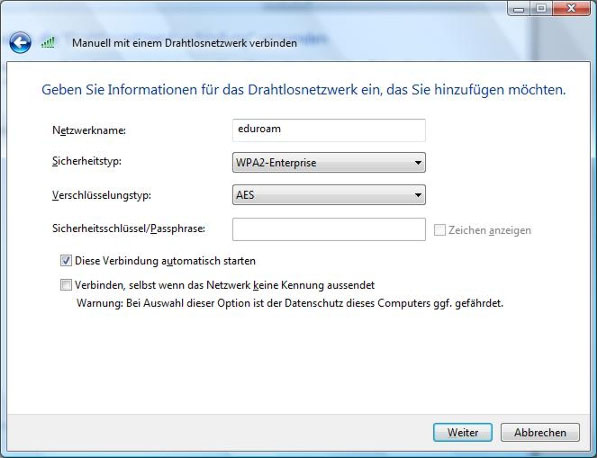Click the arrow of the Sicherheitstyp combo box
The image size is (597, 458).
[418, 163]
